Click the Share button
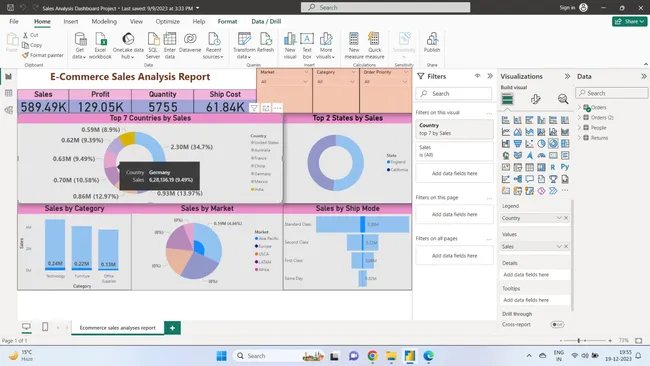This screenshot has width=650, height=366. click(629, 22)
